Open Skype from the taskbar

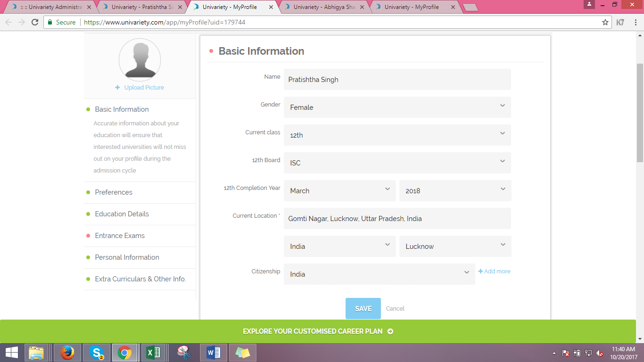(x=97, y=353)
